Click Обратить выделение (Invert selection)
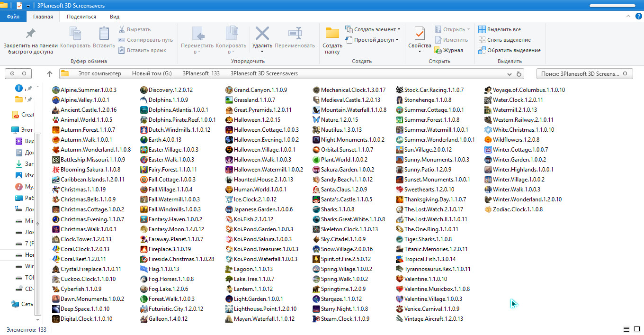The height and width of the screenshot is (335, 644). (513, 50)
